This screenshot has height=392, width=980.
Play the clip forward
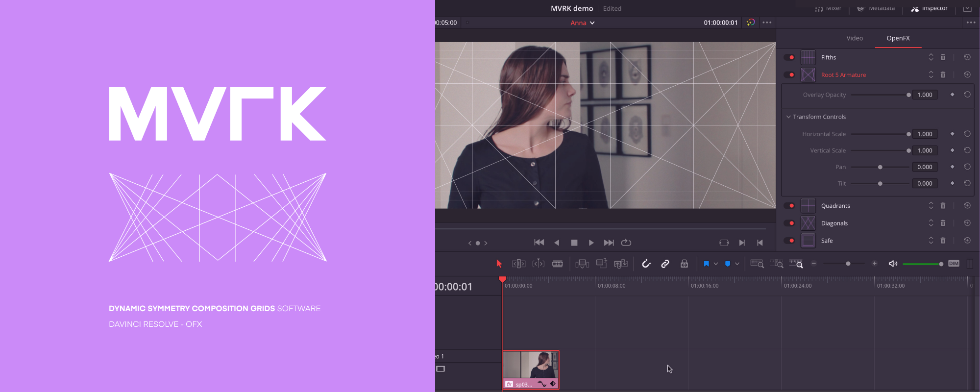591,243
